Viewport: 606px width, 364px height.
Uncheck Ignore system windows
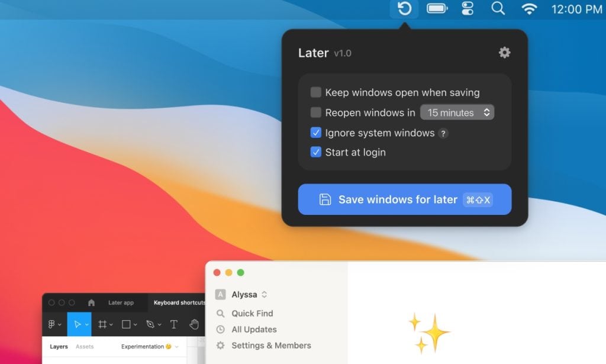pos(316,133)
